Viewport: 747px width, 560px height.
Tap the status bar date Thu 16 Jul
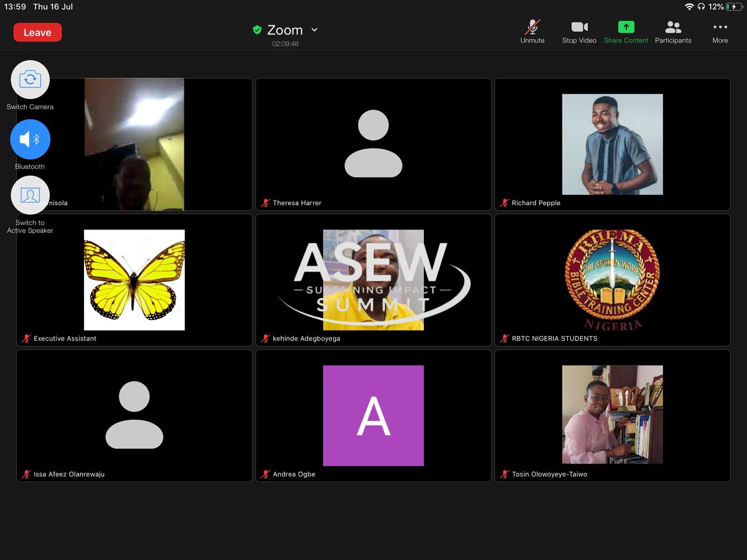tap(53, 7)
